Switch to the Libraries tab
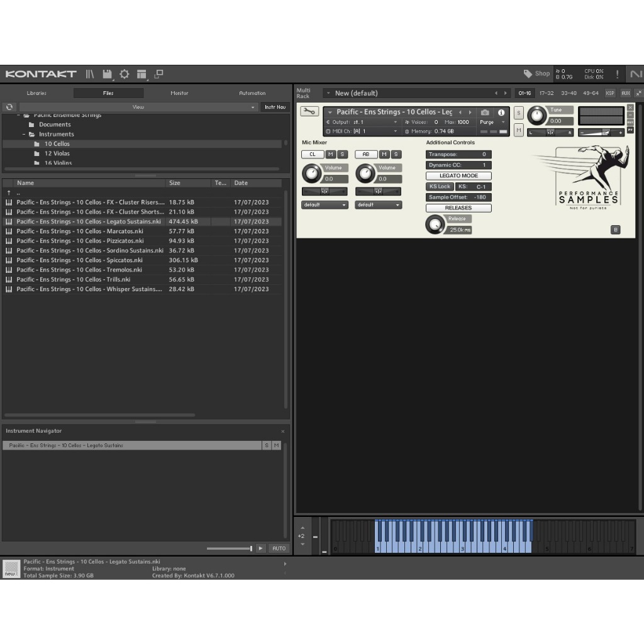Screen dimensions: 644x644 click(x=36, y=93)
